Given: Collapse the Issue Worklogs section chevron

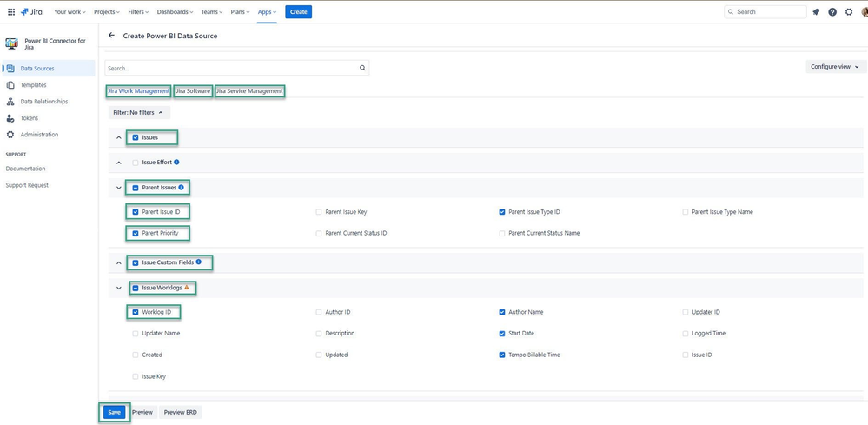Looking at the screenshot, I should tap(118, 288).
